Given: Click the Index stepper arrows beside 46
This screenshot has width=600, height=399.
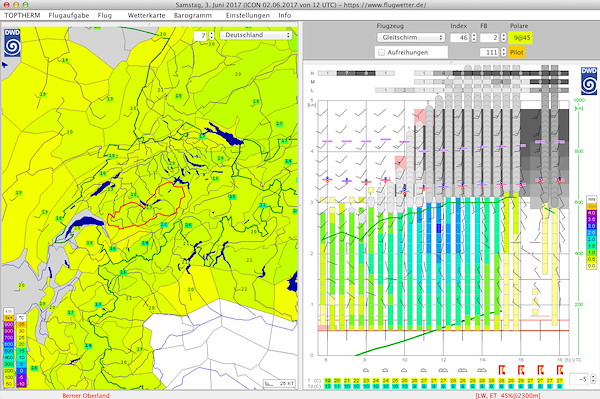Looking at the screenshot, I should click(474, 37).
